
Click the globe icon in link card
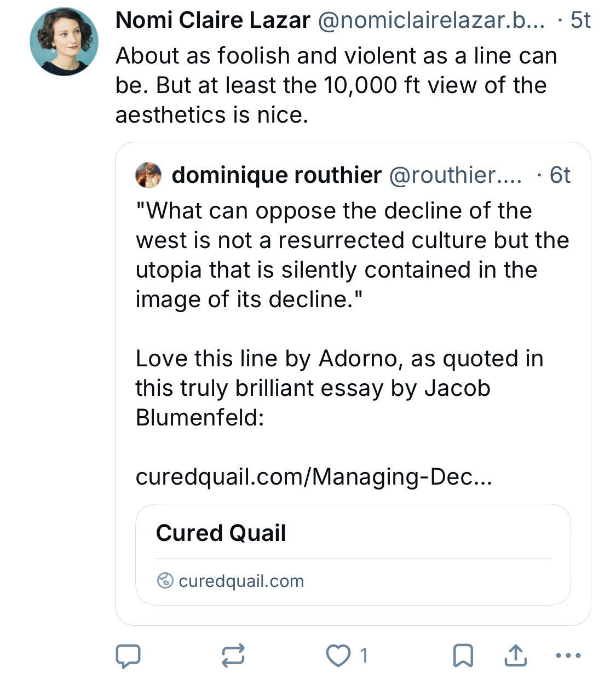[x=165, y=580]
